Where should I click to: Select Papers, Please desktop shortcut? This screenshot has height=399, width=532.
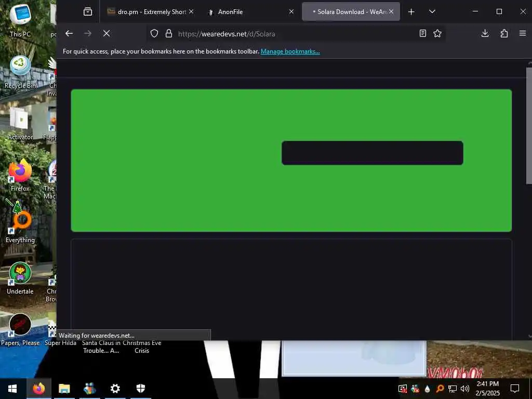pos(20,330)
